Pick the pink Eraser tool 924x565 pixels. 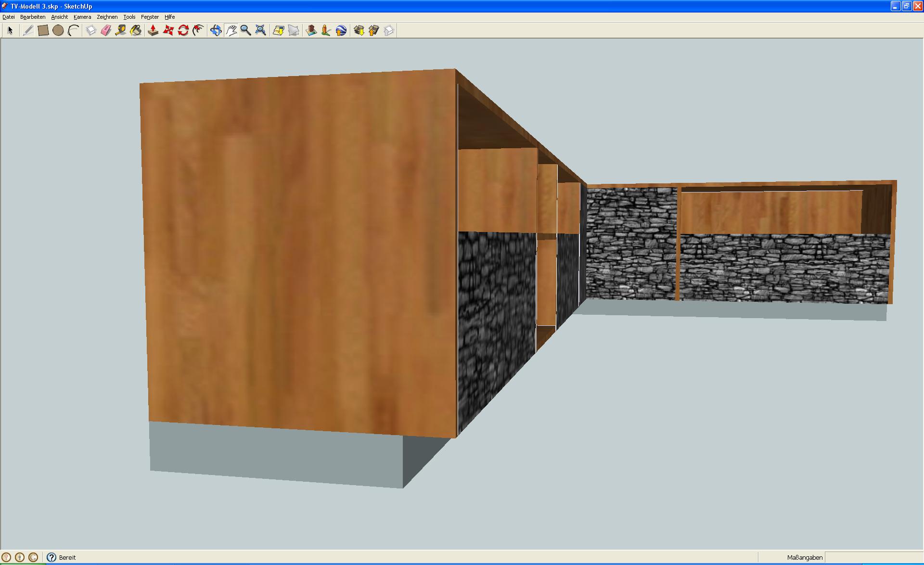(x=106, y=30)
